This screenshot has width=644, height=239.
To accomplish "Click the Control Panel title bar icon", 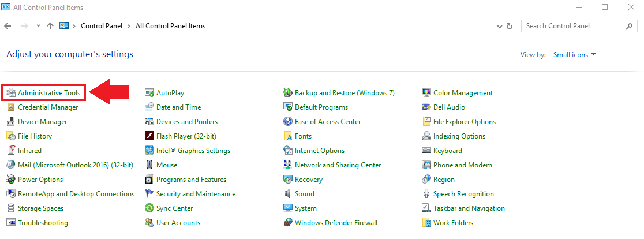I will tap(6, 7).
